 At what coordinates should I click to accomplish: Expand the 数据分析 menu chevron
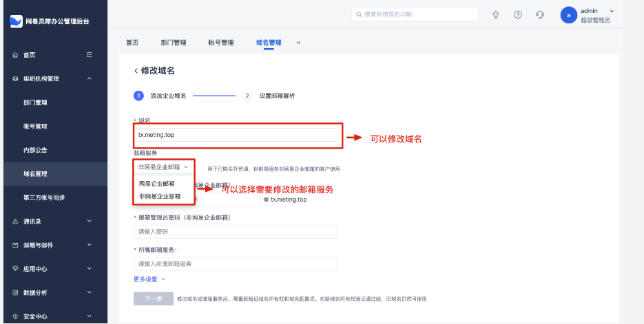pos(90,293)
